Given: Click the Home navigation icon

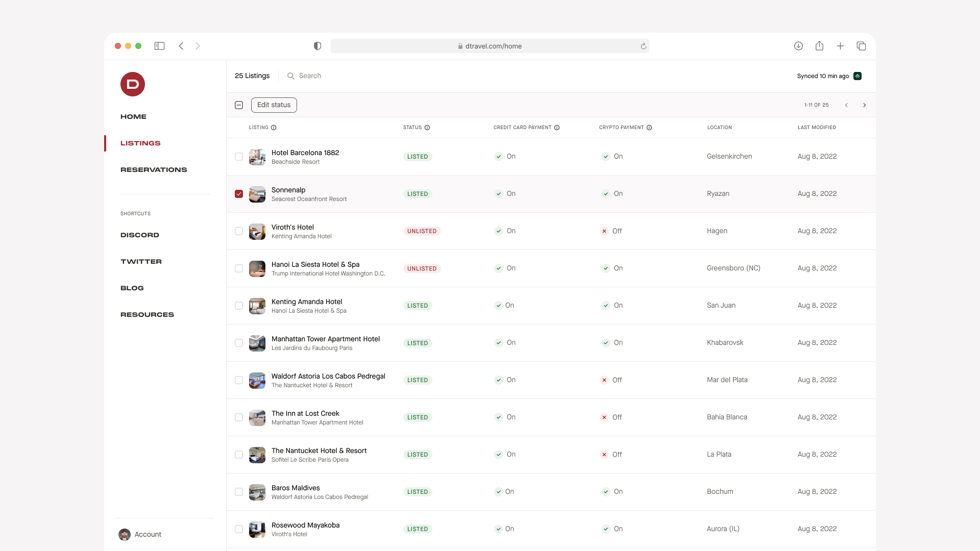Looking at the screenshot, I should point(133,116).
